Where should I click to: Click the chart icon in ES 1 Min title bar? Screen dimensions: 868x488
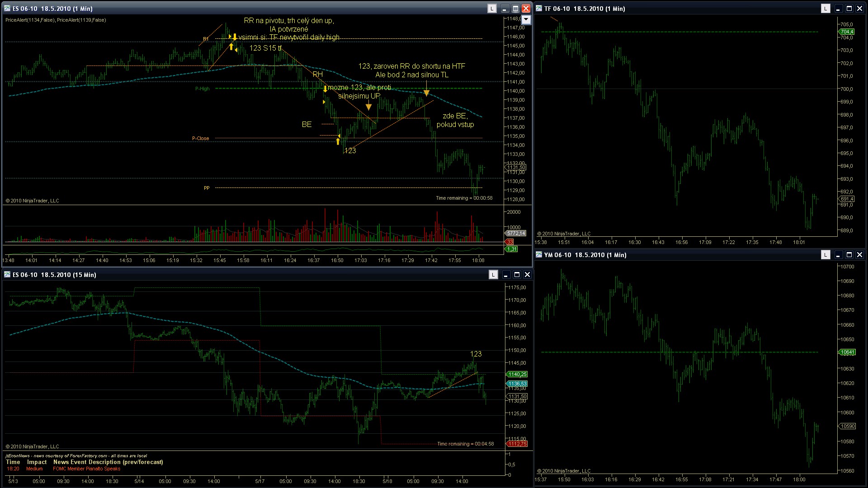(x=7, y=9)
